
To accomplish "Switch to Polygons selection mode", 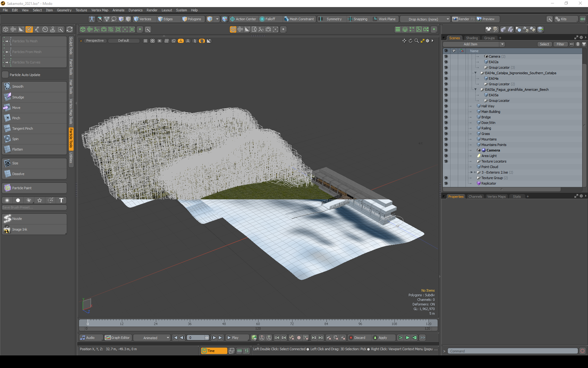I will [x=192, y=19].
